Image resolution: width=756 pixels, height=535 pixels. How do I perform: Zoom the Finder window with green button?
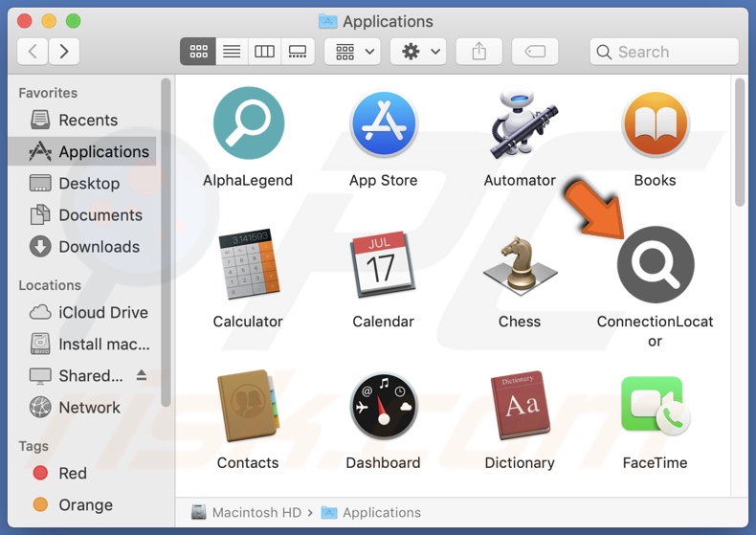74,21
